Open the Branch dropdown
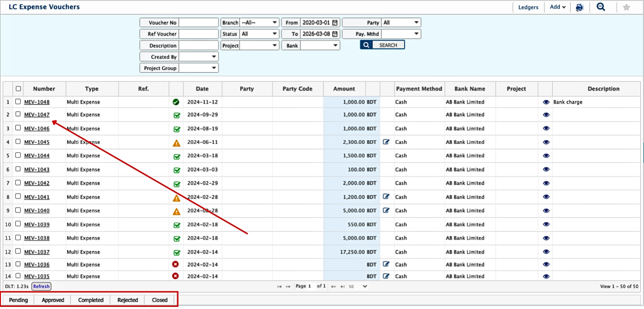 (259, 23)
